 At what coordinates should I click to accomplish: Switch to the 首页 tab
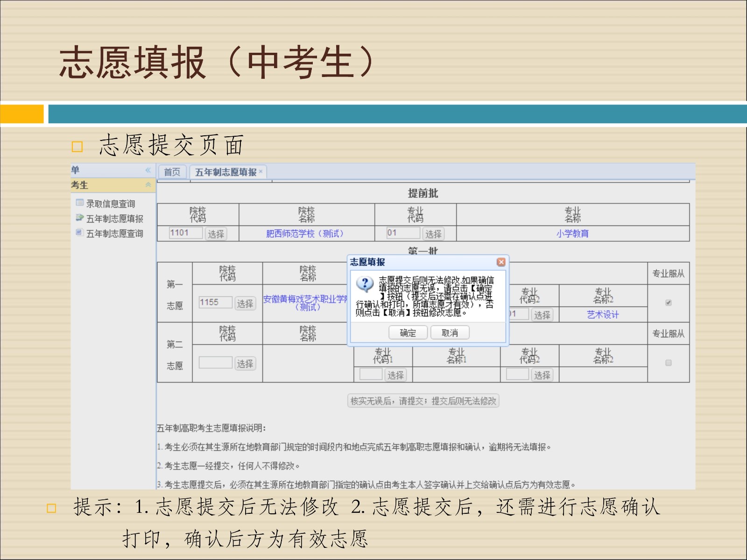(x=172, y=172)
